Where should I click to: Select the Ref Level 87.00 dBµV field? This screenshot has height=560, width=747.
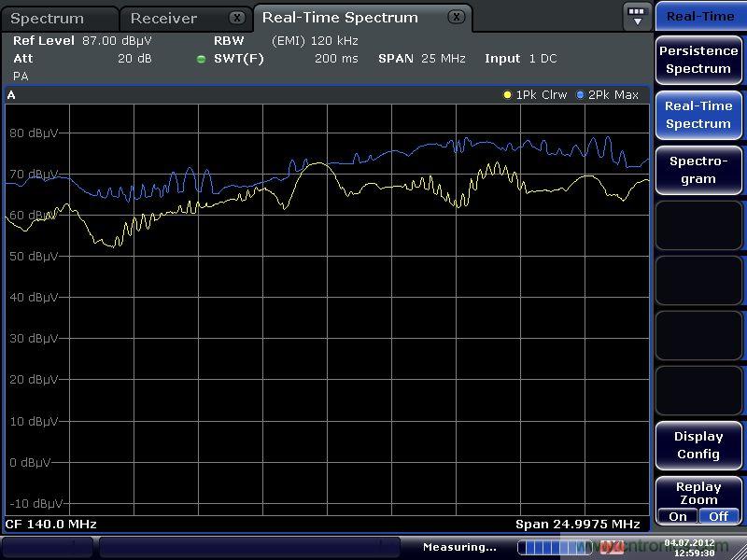[82, 41]
